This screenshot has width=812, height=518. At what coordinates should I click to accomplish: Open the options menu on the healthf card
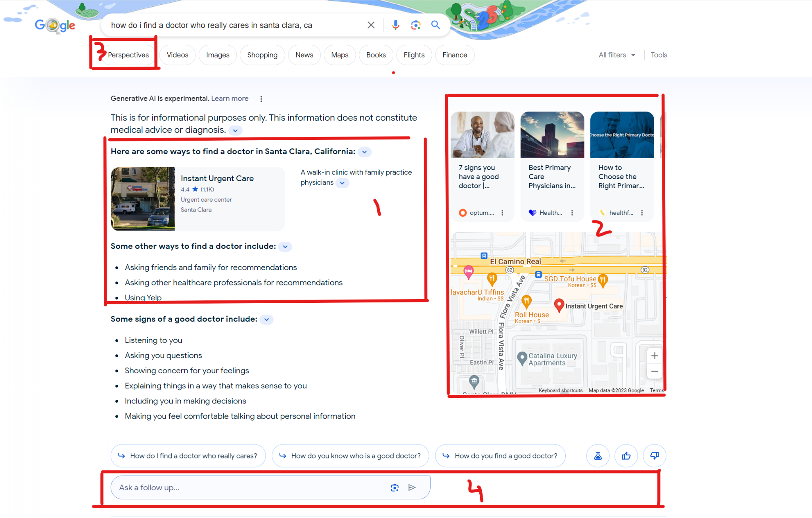point(642,213)
